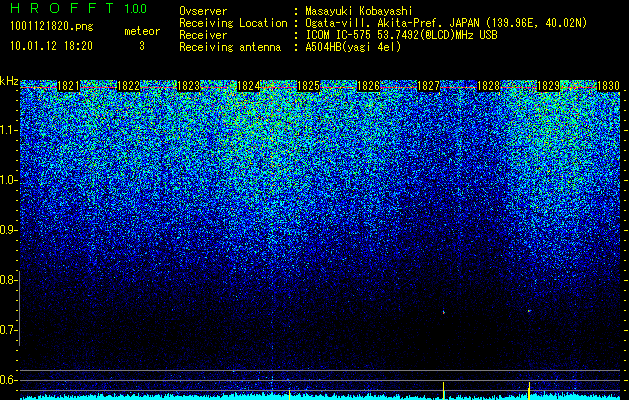Image resolution: width=629 pixels, height=400 pixels.
Task: Select the Ogata-vill. Akita-Pref. JAPAN location text
Action: tap(446, 23)
